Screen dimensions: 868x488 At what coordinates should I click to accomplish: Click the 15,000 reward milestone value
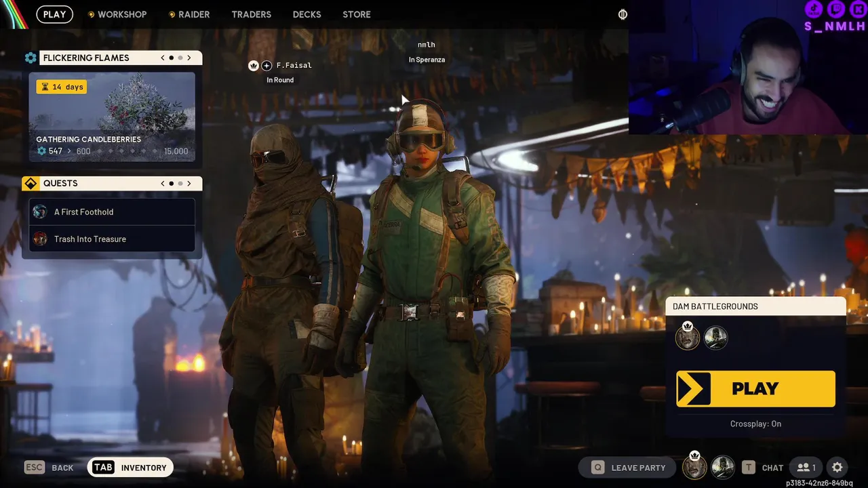click(x=176, y=151)
